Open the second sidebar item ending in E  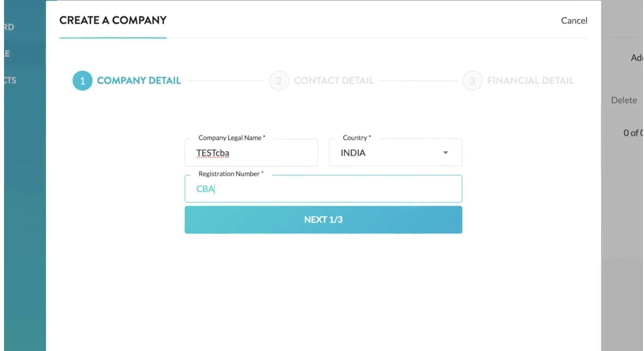coord(7,54)
